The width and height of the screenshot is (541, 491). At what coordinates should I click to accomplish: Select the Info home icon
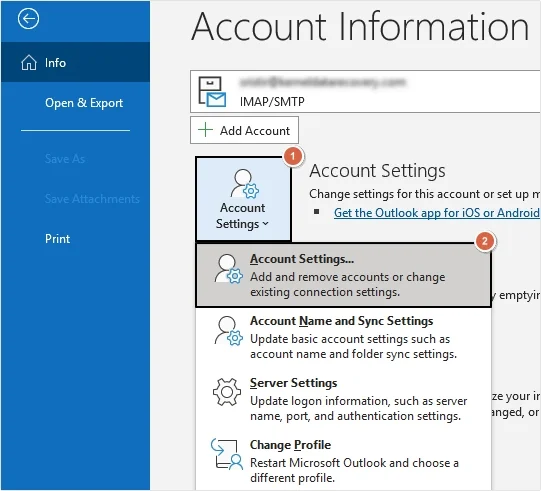[x=29, y=63]
